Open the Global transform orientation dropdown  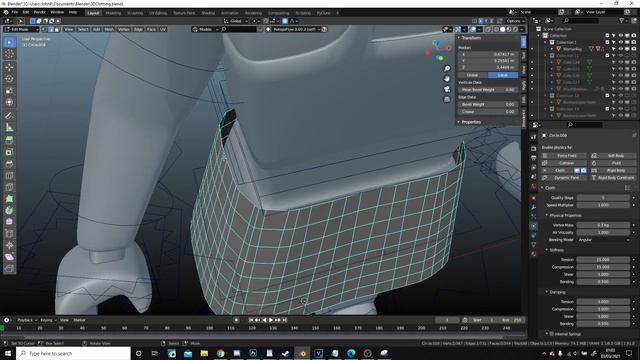click(236, 21)
